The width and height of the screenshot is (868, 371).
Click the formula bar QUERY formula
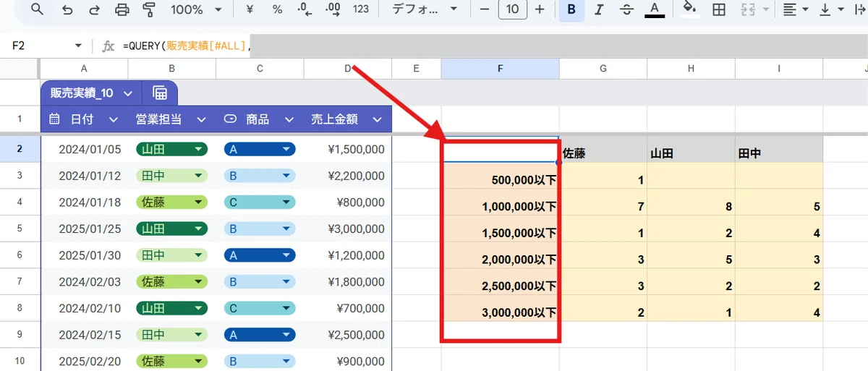187,46
